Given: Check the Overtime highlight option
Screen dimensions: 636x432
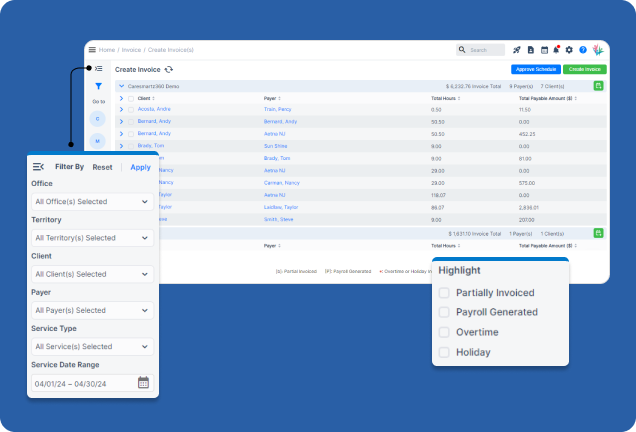Looking at the screenshot, I should (x=444, y=332).
